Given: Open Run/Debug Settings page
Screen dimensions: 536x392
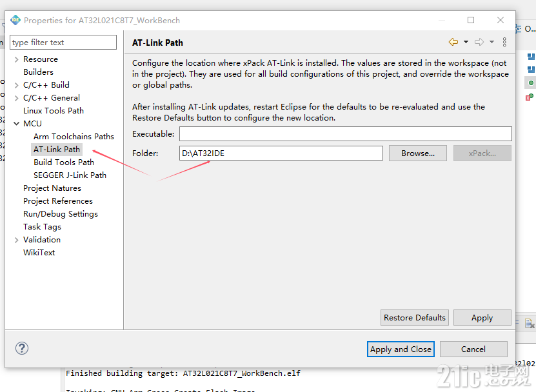Looking at the screenshot, I should [61, 214].
